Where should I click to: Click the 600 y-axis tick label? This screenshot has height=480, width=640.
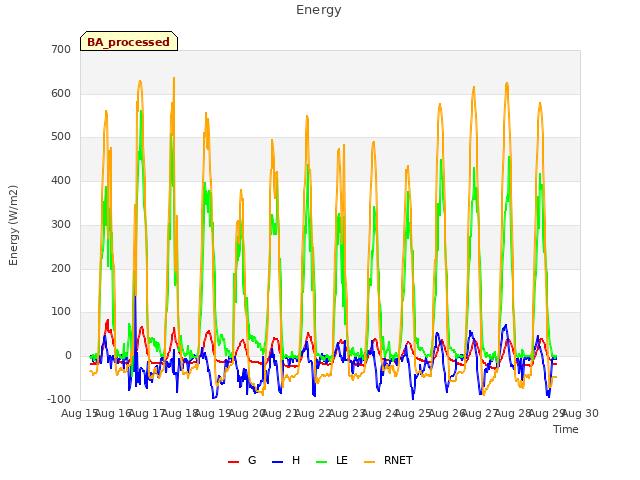tap(61, 93)
